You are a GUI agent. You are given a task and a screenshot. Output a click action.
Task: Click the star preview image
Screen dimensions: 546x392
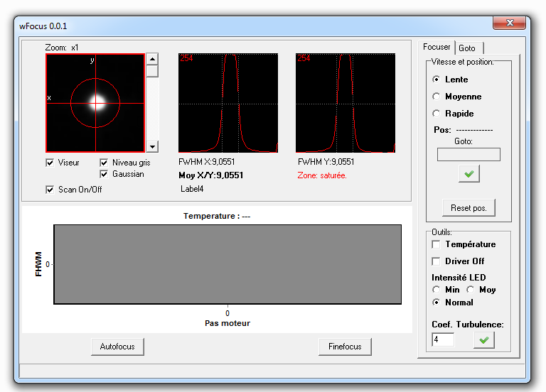point(95,103)
